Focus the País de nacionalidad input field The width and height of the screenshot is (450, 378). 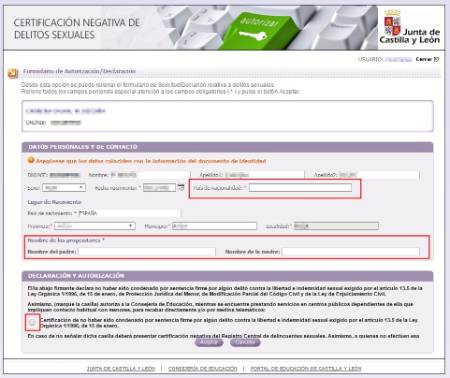(x=300, y=188)
